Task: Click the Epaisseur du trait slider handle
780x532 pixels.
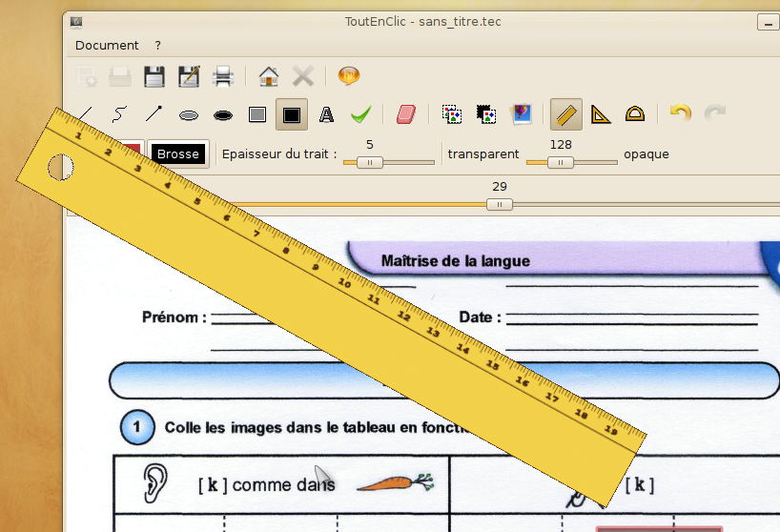Action: pyautogui.click(x=370, y=163)
